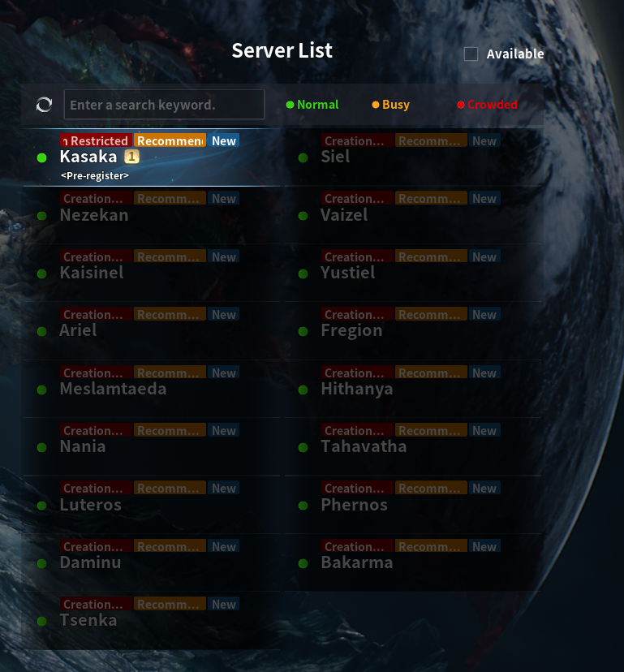The image size is (624, 672).
Task: Select the Siel server
Action: 413,157
